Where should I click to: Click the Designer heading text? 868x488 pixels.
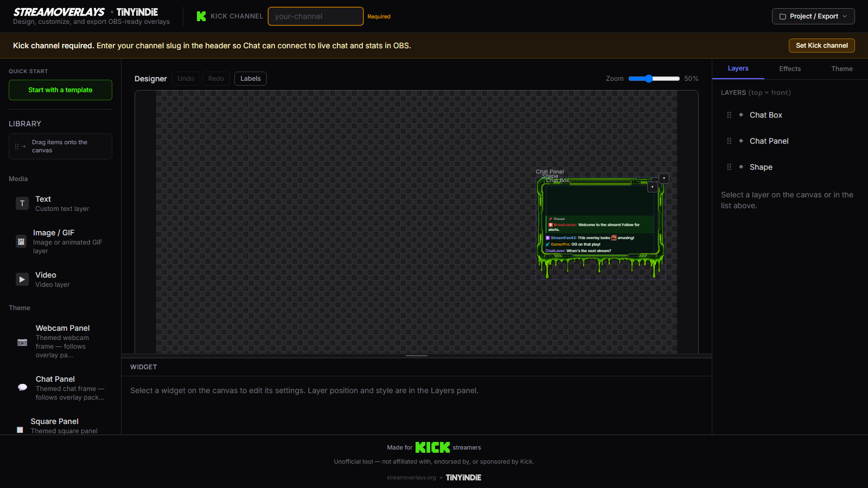coord(151,79)
